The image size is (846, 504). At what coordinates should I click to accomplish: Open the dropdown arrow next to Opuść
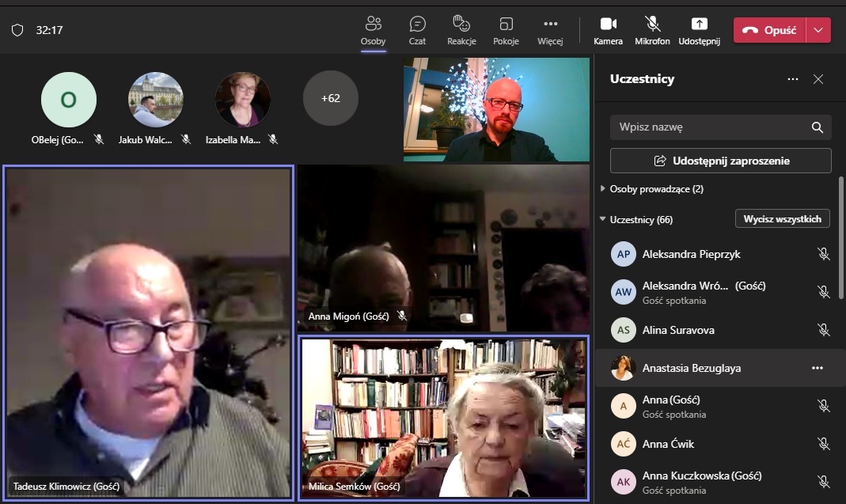point(818,30)
